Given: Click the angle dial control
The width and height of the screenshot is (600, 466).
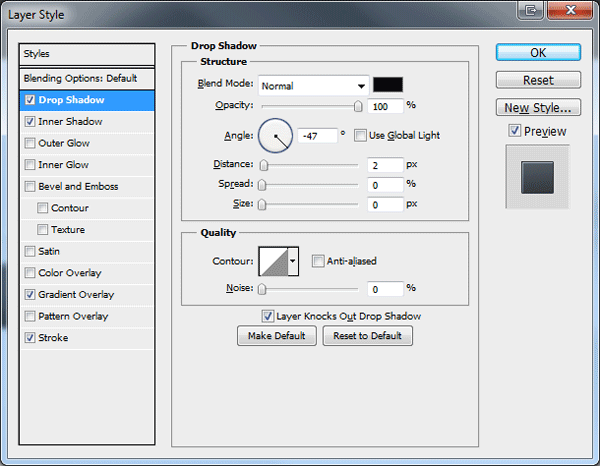Looking at the screenshot, I should tap(275, 136).
